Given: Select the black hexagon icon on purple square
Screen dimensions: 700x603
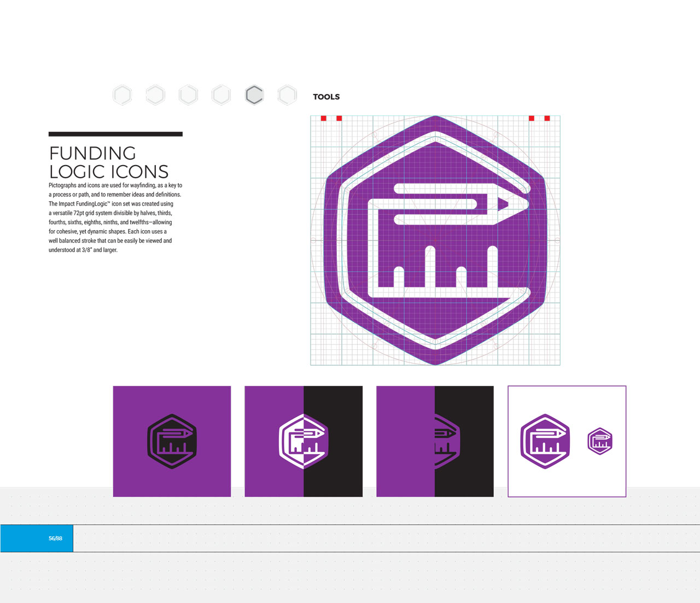Looking at the screenshot, I should tap(172, 441).
